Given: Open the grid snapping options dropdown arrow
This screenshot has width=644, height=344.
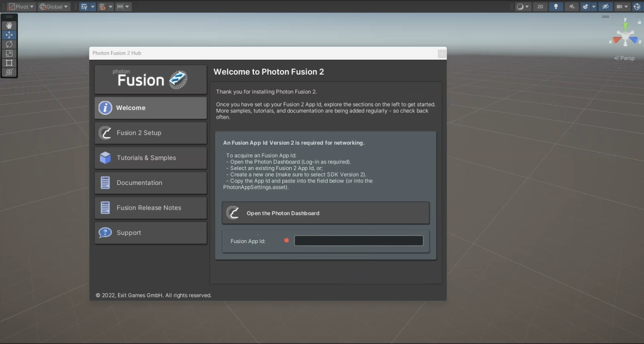Looking at the screenshot, I should pos(110,6).
